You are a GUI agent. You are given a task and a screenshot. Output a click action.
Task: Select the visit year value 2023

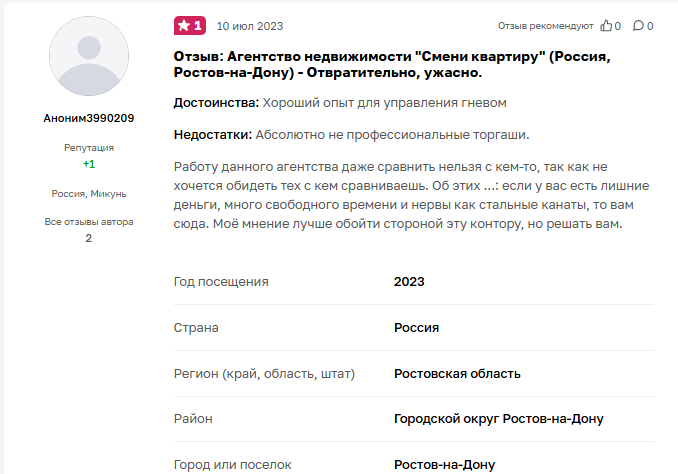pos(409,282)
